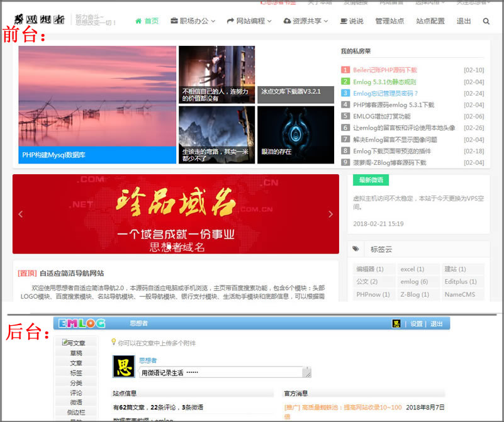Screen dimensions: 504x422
Task: Open 不相信自己的人 article thumbnail
Action: tap(216, 74)
